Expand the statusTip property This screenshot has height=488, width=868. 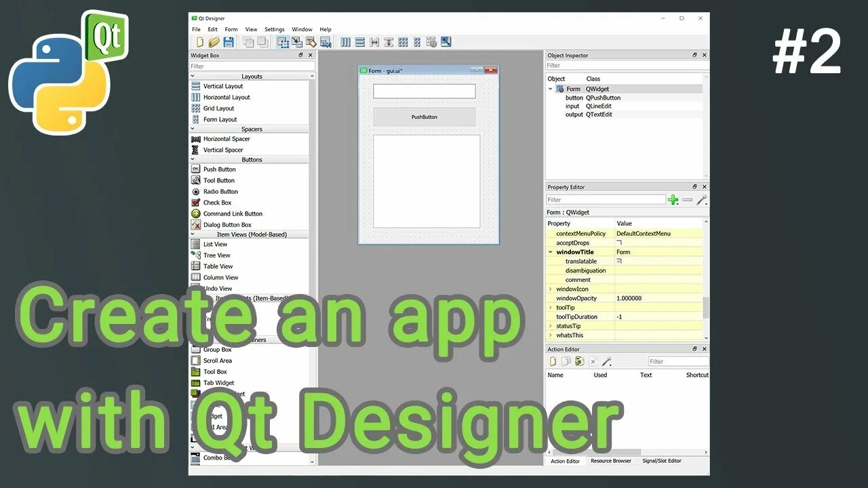[550, 326]
